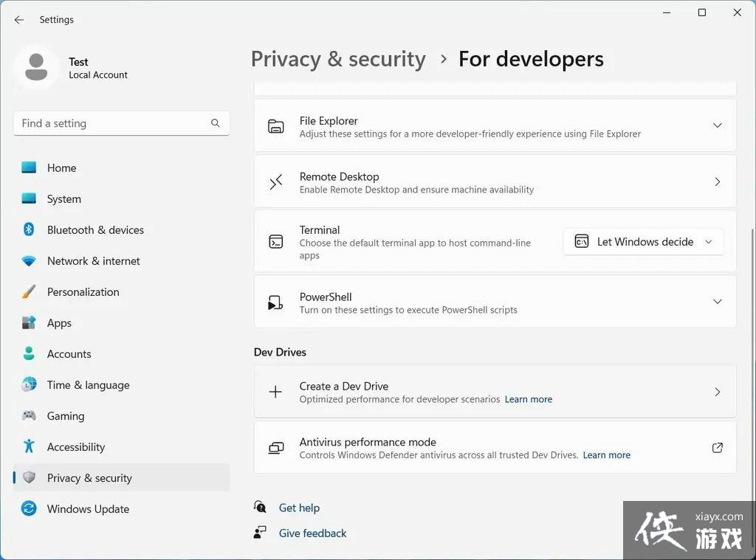Click the Get help question mark icon
756x560 pixels.
point(260,508)
